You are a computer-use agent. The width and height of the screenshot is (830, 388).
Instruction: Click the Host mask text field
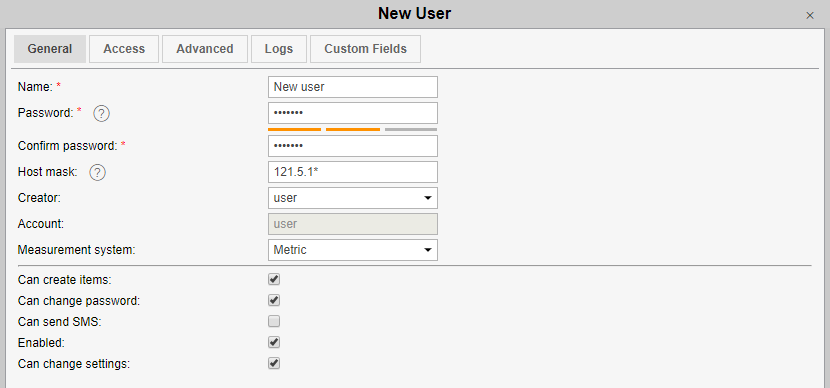click(x=353, y=172)
